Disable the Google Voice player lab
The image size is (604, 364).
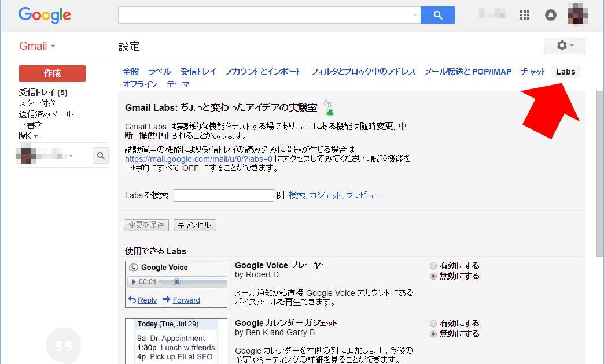[x=433, y=276]
